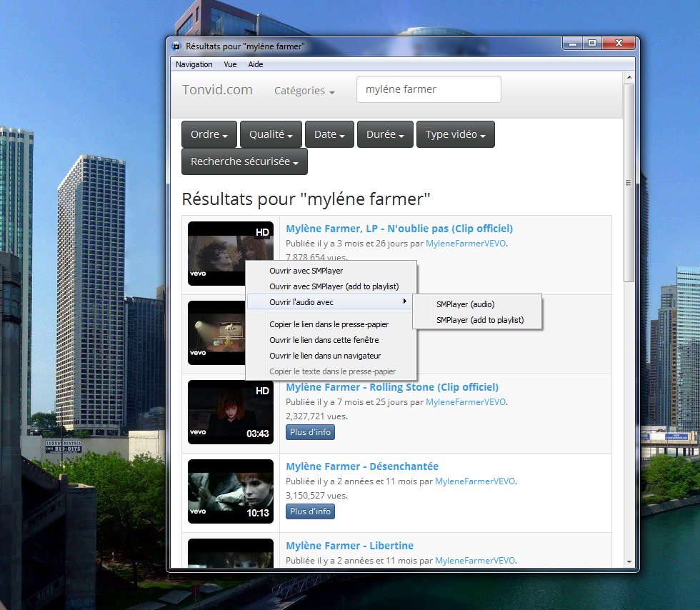Open the Ordre sort dropdown
The height and width of the screenshot is (610, 700).
pos(209,134)
